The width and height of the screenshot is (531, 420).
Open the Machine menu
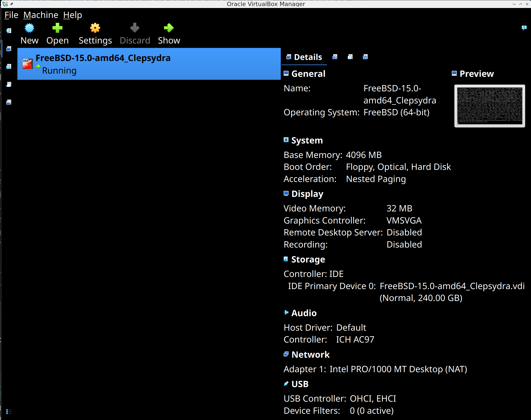[x=41, y=15]
